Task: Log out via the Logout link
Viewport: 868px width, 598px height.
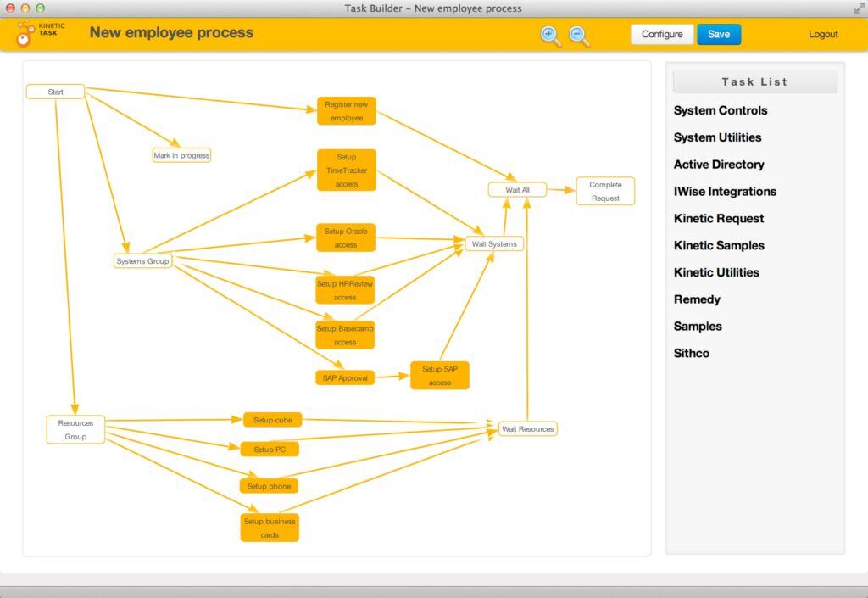Action: (x=823, y=35)
